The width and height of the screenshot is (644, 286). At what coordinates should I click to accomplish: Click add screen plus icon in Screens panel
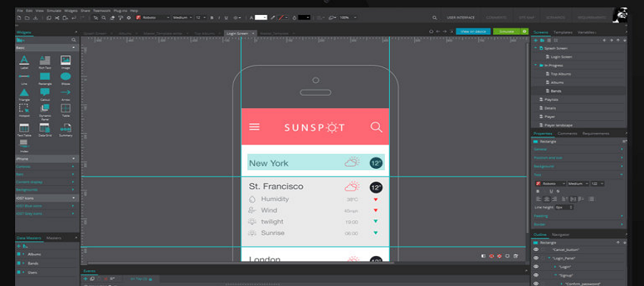click(x=535, y=40)
